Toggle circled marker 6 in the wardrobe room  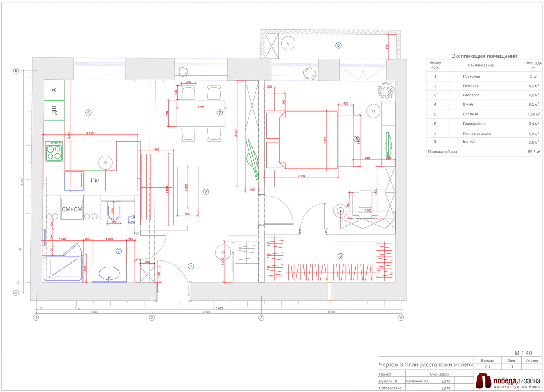341,256
